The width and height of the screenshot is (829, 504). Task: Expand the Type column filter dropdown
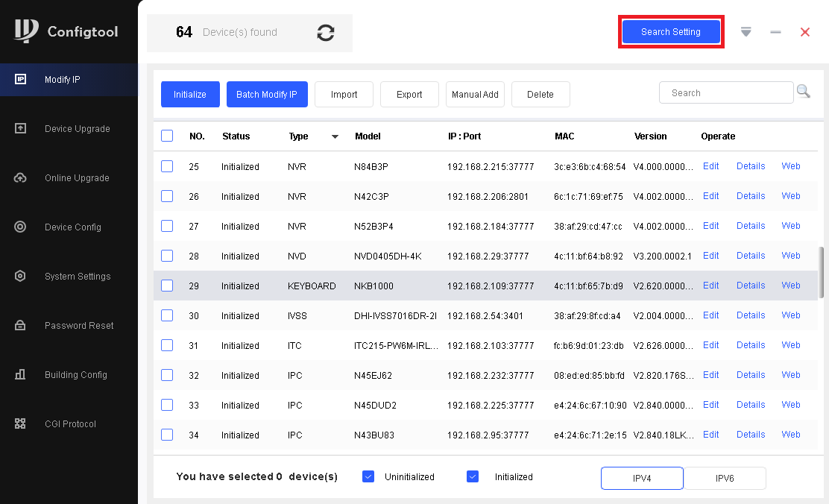click(x=335, y=136)
